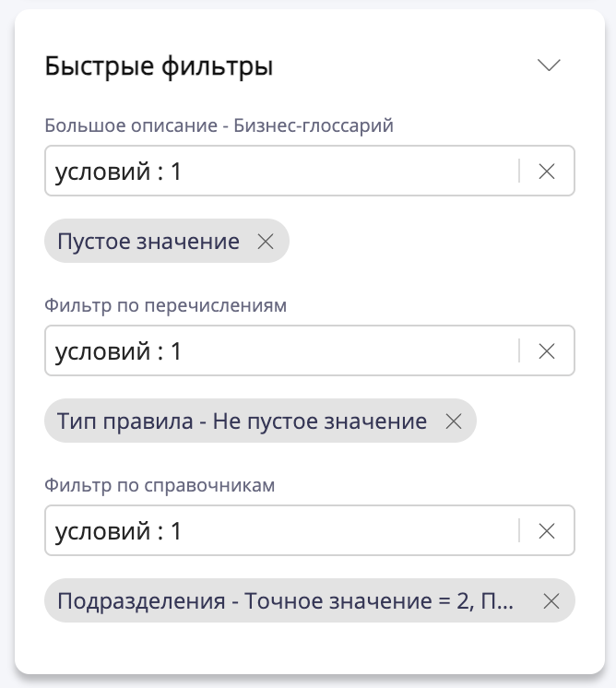Click "условий : 1" text under Фильтр по справочникам
The height and width of the screenshot is (688, 616).
point(119,531)
